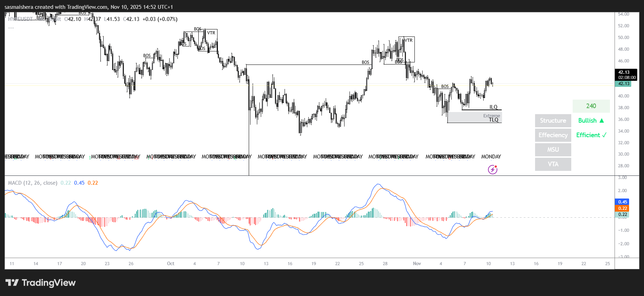Click the rightmost 'MONDAY' day label
The width and height of the screenshot is (644, 296).
(x=491, y=157)
